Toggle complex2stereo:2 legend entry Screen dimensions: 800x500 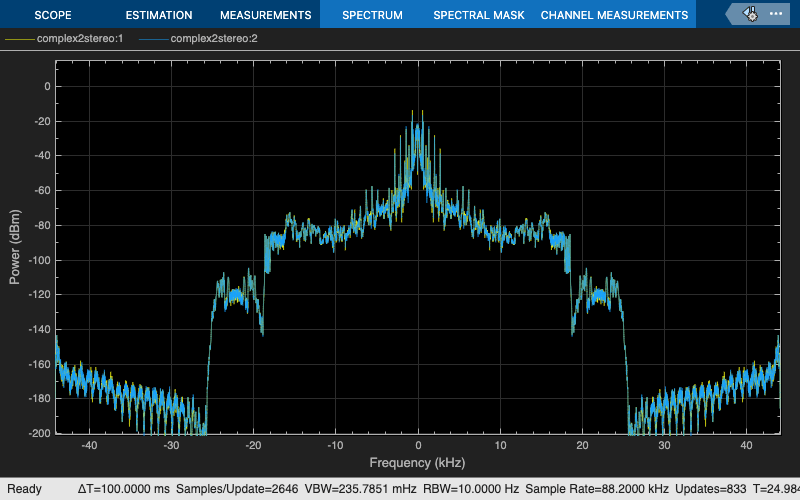198,39
